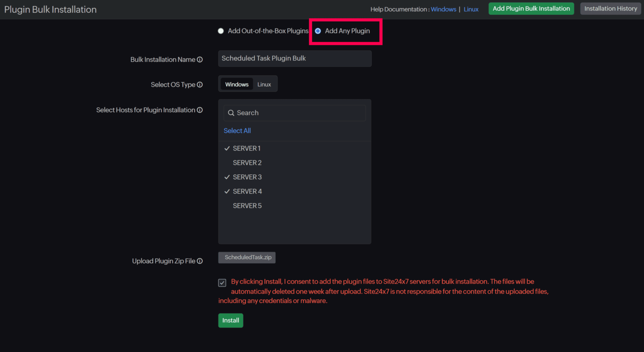The height and width of the screenshot is (352, 644).
Task: Choose the Windows OS type tab
Action: pos(236,84)
